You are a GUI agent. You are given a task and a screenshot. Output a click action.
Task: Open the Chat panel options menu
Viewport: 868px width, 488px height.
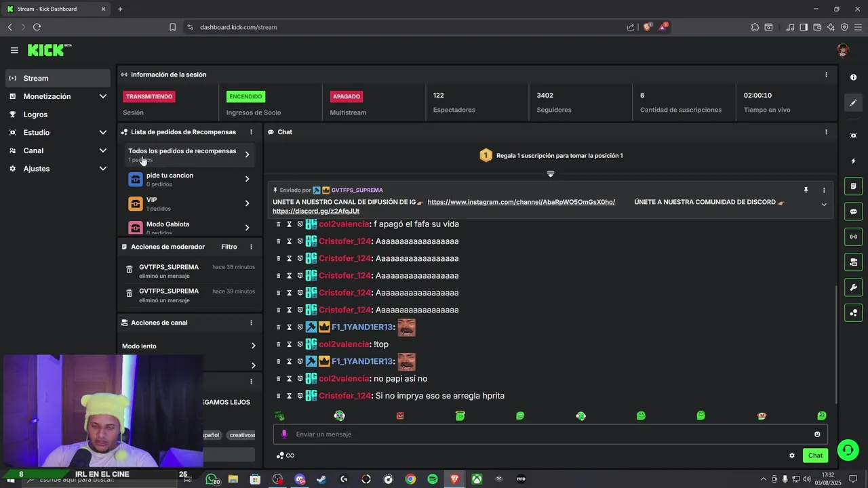826,132
